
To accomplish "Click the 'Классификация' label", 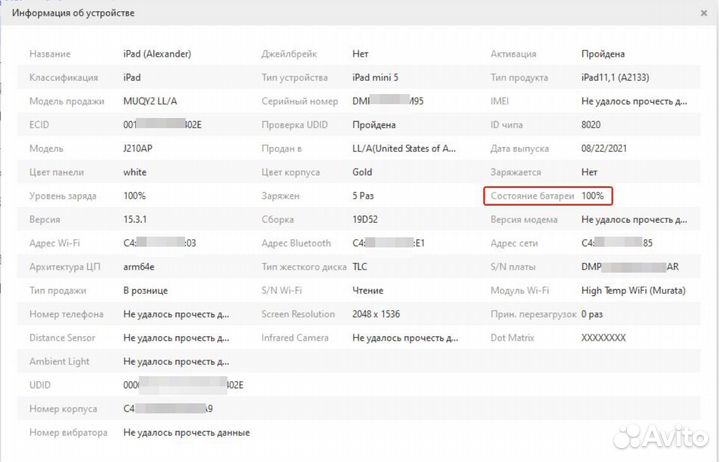I will click(63, 78).
